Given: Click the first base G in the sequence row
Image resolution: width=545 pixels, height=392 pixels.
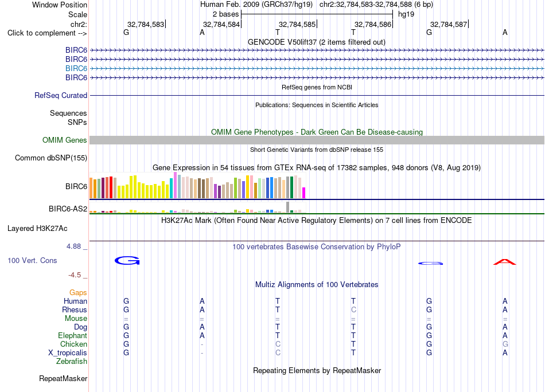Looking at the screenshot, I should pos(126,32).
